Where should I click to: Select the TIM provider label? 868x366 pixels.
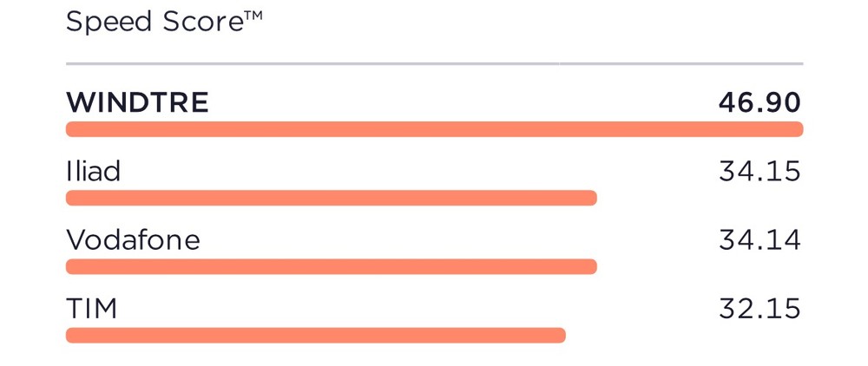(x=91, y=308)
